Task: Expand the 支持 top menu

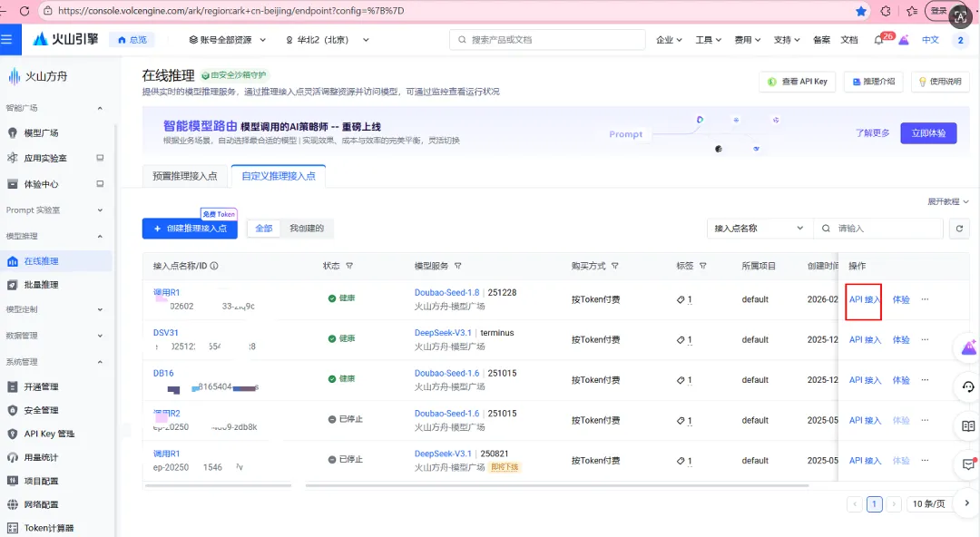Action: click(x=787, y=39)
